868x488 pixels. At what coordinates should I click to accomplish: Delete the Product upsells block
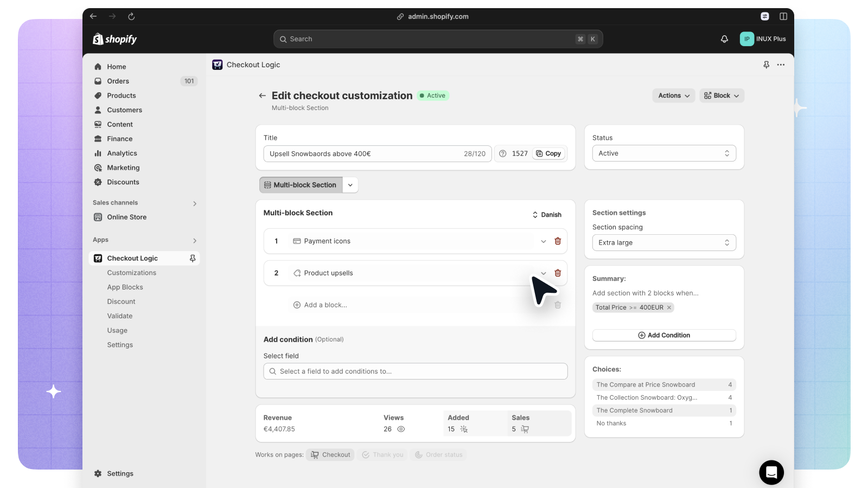coord(558,273)
